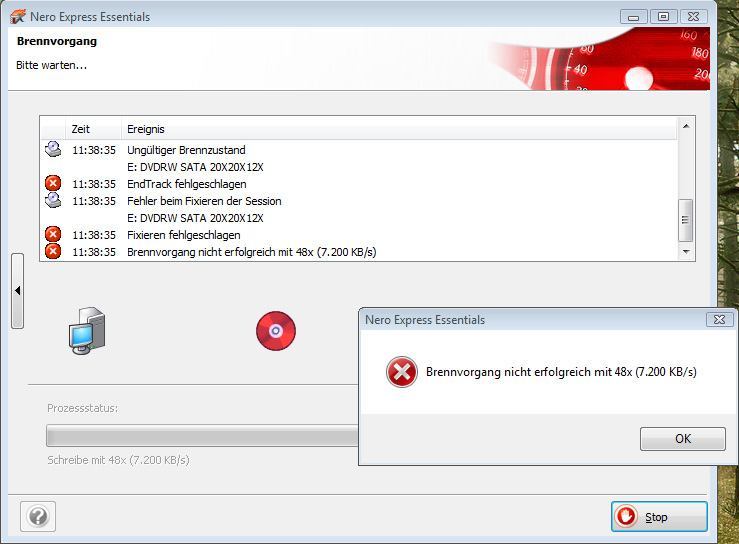Stop the burning process
739x544 pixels.
point(659,517)
